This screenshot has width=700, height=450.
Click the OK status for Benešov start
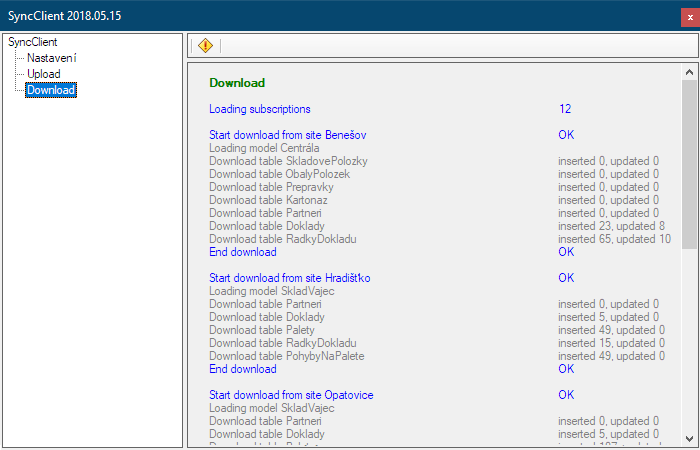tap(566, 135)
